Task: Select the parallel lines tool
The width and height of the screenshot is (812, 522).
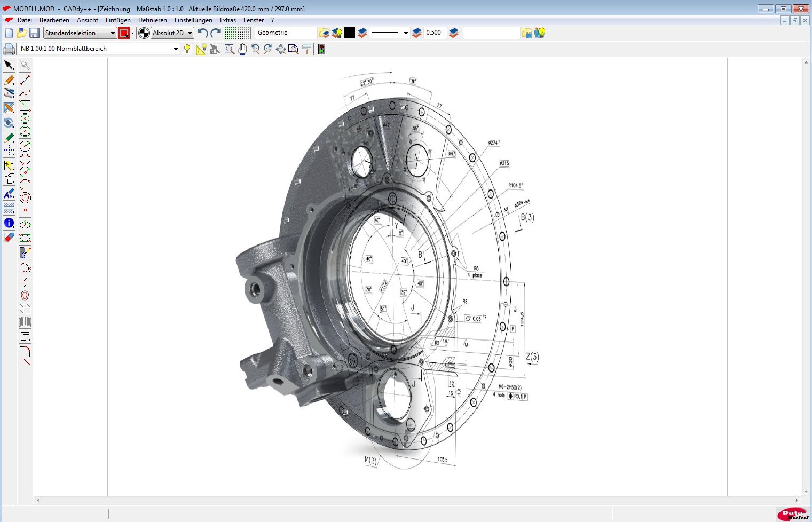Action: point(25,282)
